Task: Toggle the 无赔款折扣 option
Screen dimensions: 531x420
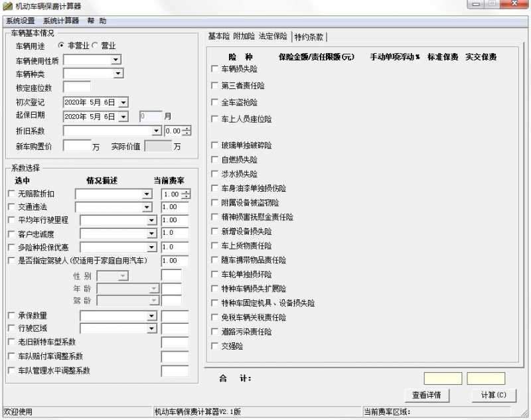Action: (11, 193)
